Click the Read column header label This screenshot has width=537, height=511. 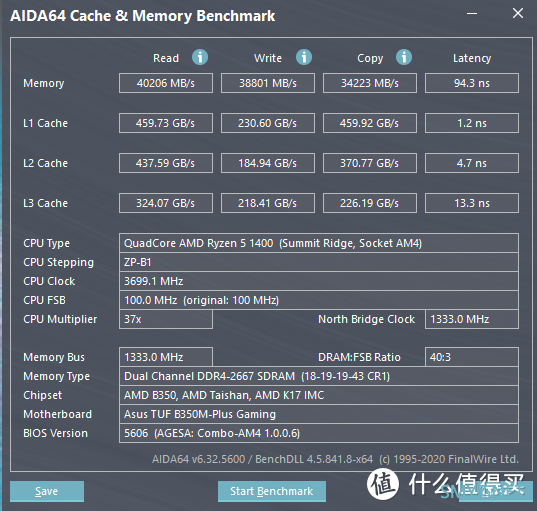pos(166,58)
